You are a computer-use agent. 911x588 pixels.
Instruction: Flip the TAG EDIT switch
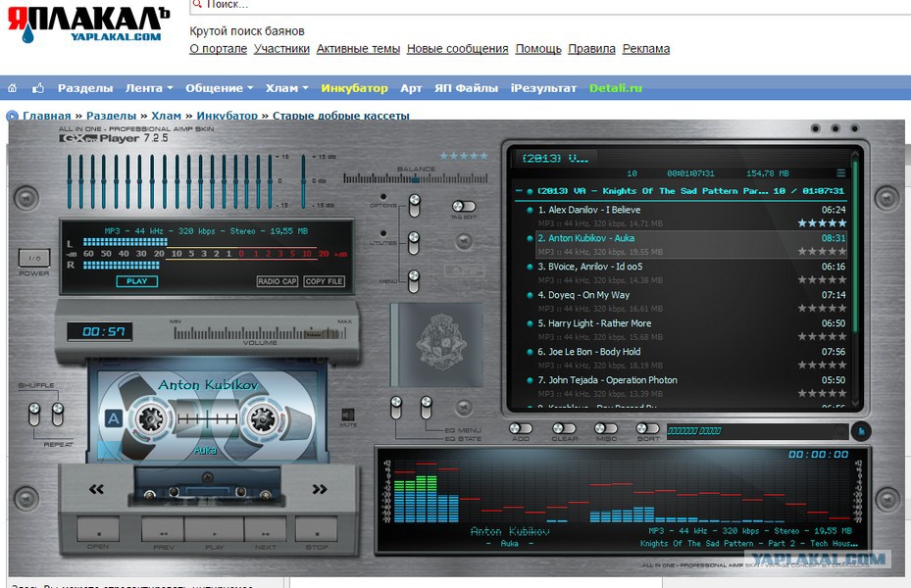(464, 206)
